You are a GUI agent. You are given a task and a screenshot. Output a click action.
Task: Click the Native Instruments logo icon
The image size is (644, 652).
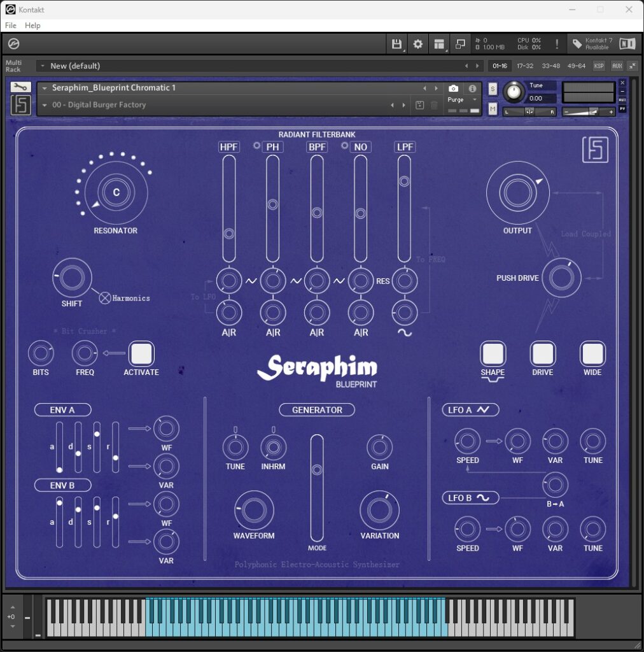click(627, 44)
